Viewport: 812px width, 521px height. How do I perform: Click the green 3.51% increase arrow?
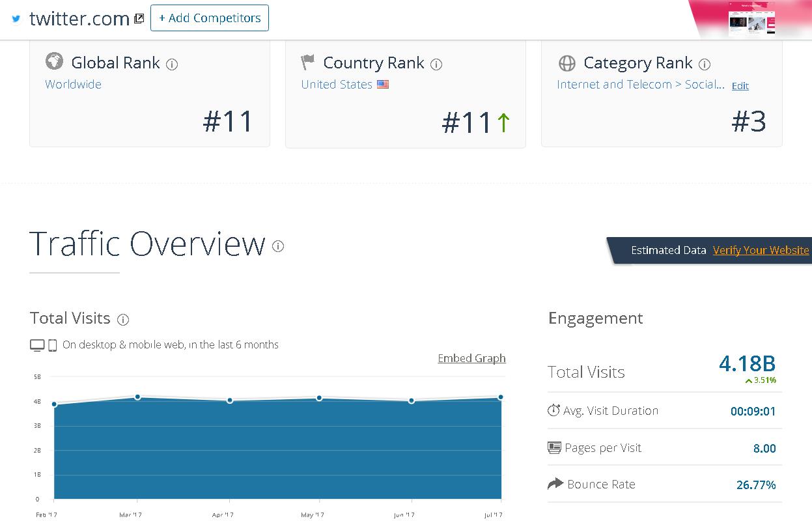(x=749, y=381)
